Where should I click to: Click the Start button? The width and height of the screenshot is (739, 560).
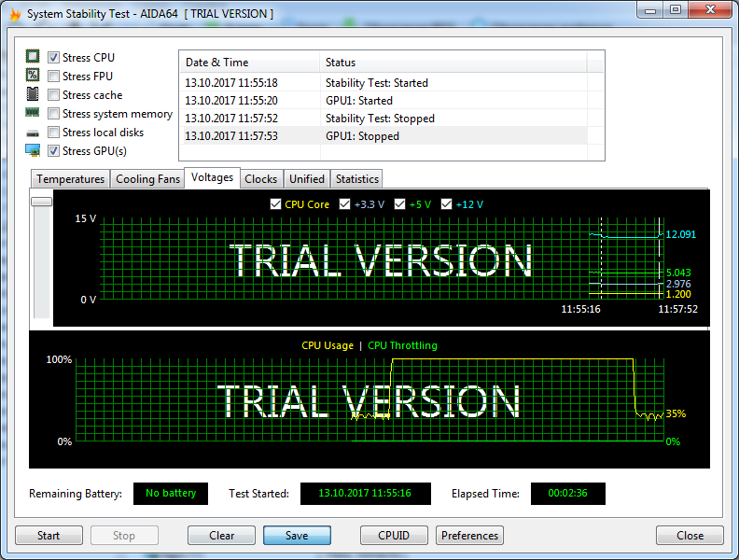[x=49, y=536]
